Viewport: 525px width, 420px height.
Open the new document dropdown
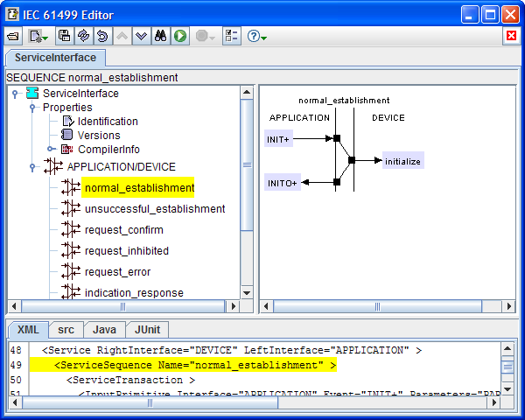tap(38, 36)
